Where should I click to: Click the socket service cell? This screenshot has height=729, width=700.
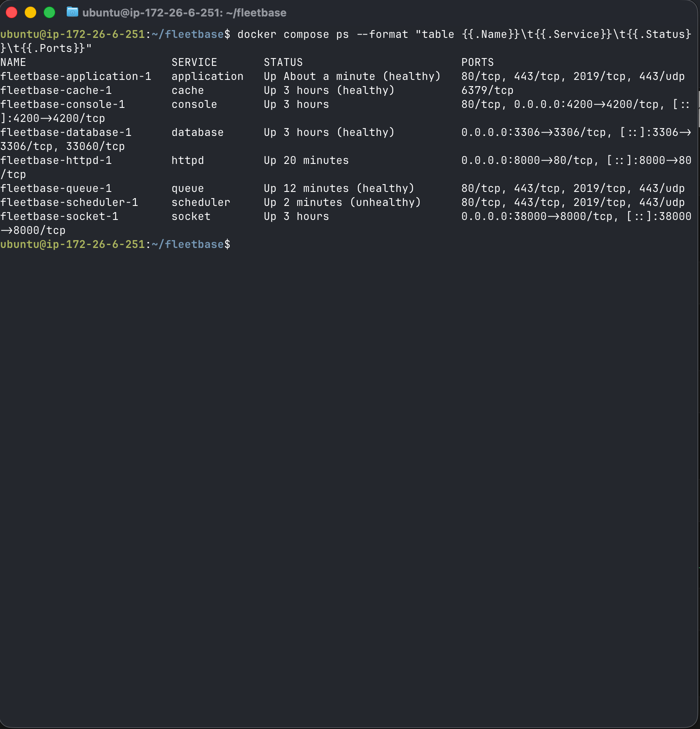point(191,216)
